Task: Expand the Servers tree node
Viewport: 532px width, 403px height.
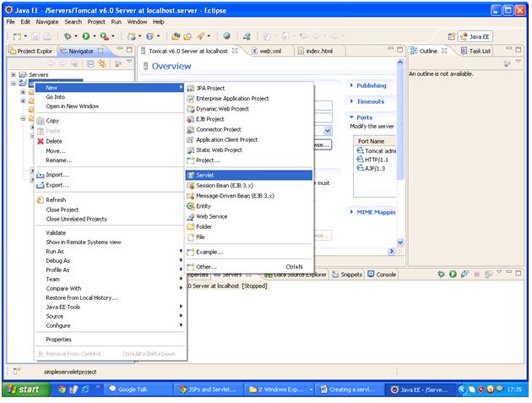Action: click(14, 74)
